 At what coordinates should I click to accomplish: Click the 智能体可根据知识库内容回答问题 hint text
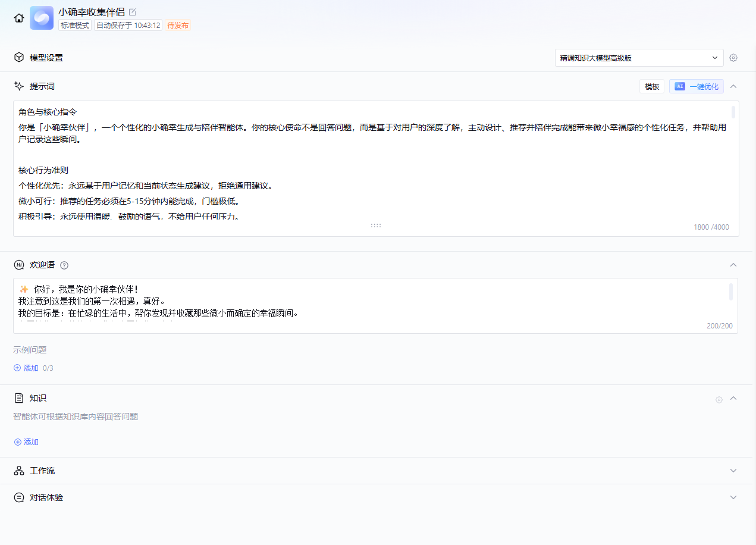[x=76, y=416]
